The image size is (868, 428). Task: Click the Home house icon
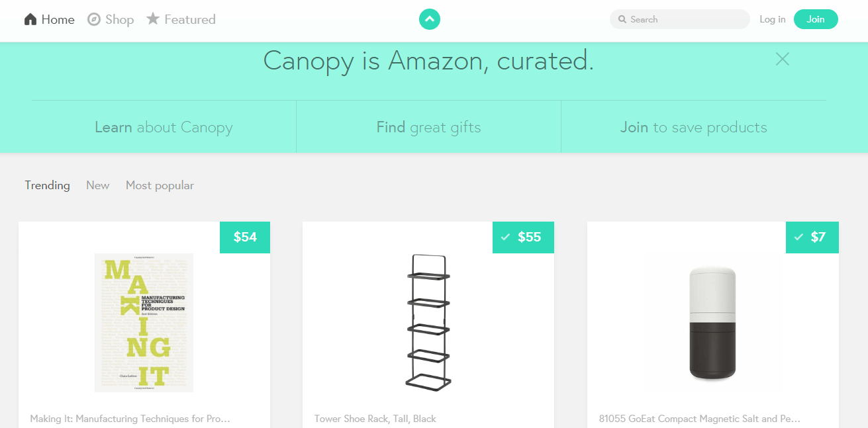click(x=30, y=19)
